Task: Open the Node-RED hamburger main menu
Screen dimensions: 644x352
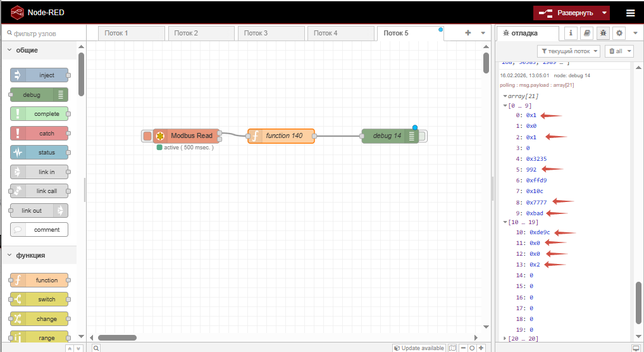Action: [x=630, y=13]
